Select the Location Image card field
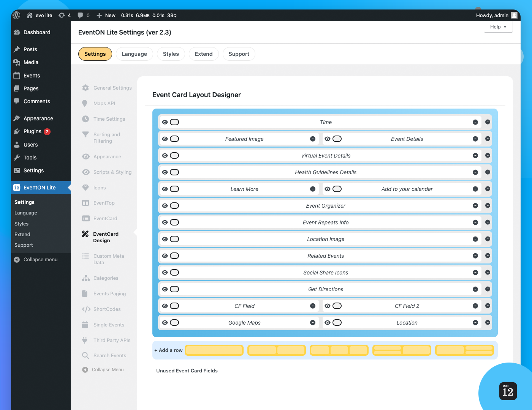Screen dimensions: 532x410 tap(320, 239)
